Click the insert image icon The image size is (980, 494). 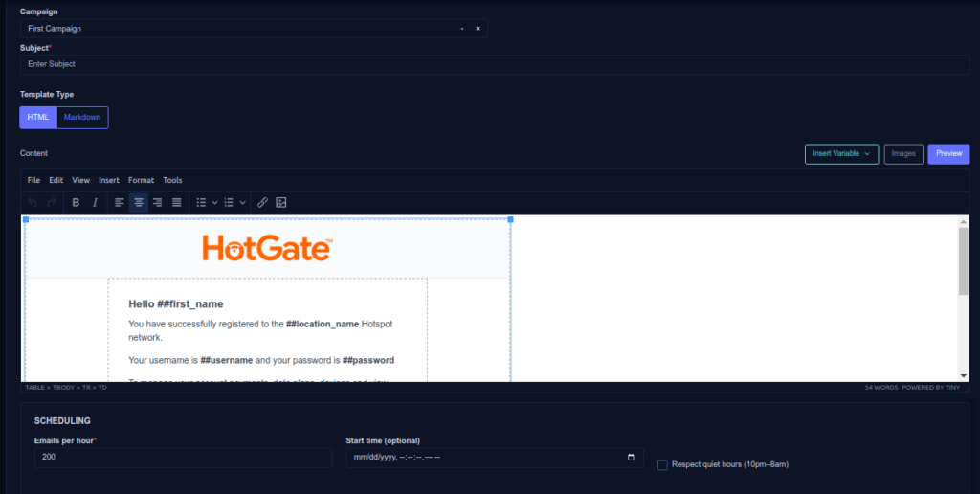coord(281,203)
